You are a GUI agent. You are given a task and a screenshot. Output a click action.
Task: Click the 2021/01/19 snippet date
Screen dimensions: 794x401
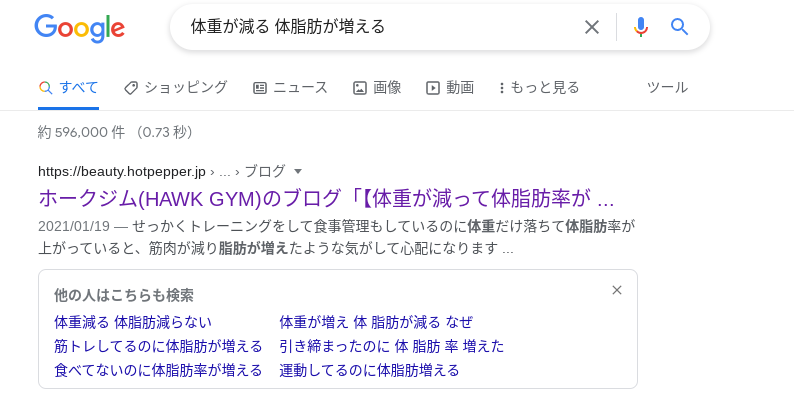point(74,226)
